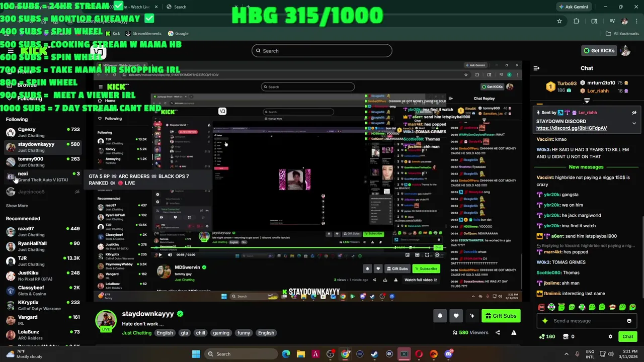Open TJR recommended channel

coord(43,261)
